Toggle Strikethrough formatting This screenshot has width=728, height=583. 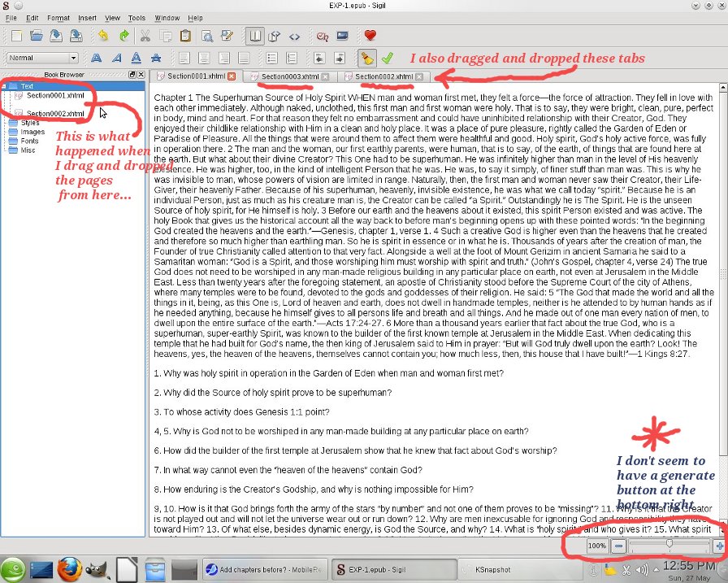pos(156,58)
